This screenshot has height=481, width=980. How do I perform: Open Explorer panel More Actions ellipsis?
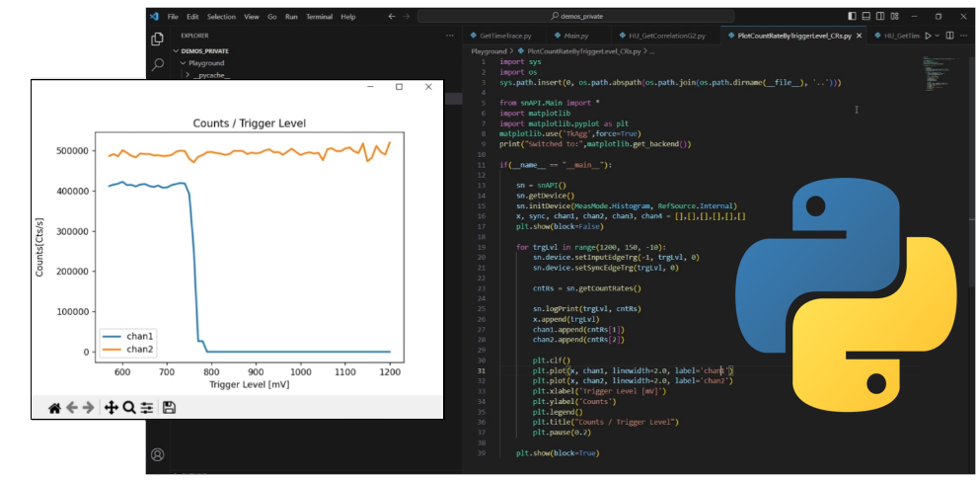(449, 36)
